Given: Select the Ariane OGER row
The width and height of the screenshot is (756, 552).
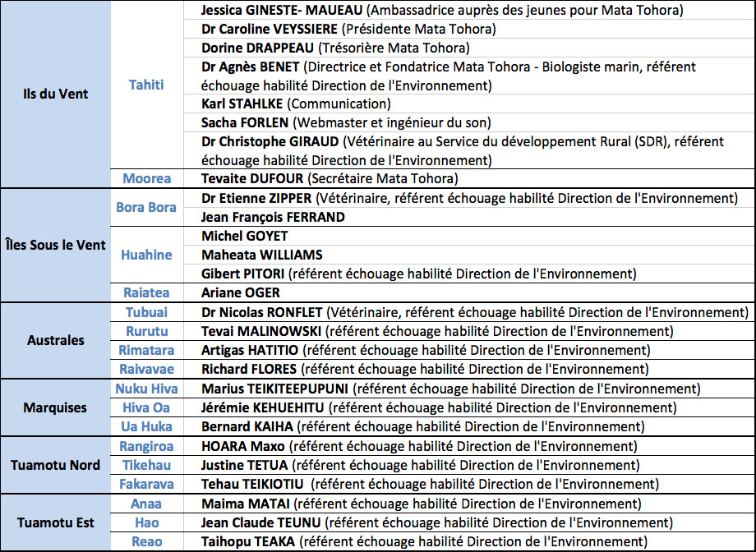Looking at the screenshot, I should (x=469, y=292).
